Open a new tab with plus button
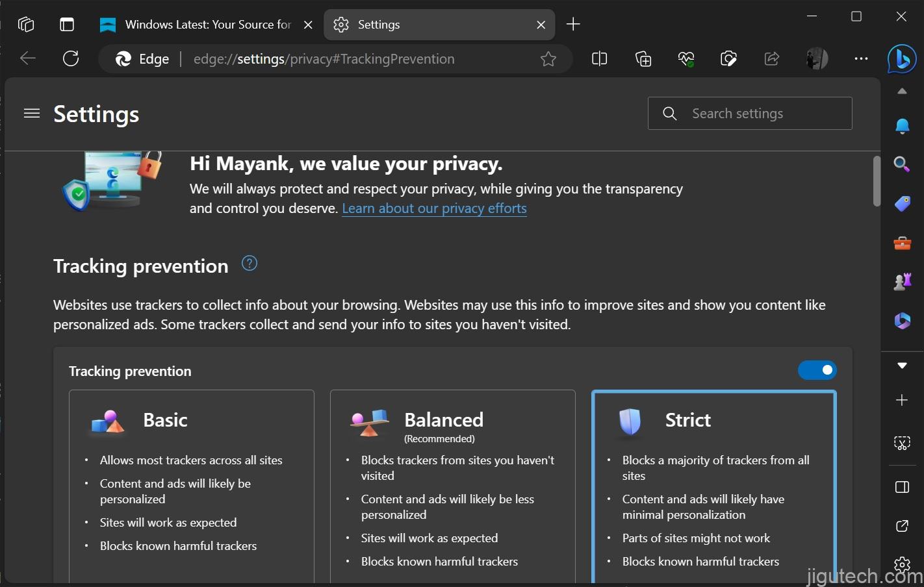The height and width of the screenshot is (587, 924). coord(573,25)
